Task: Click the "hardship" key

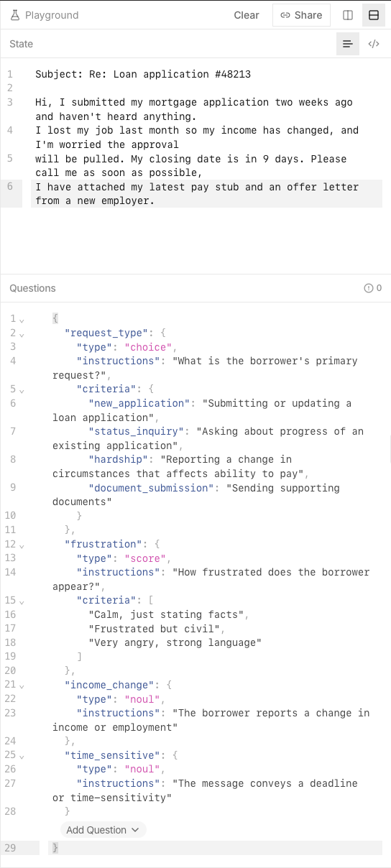Action: [119, 459]
